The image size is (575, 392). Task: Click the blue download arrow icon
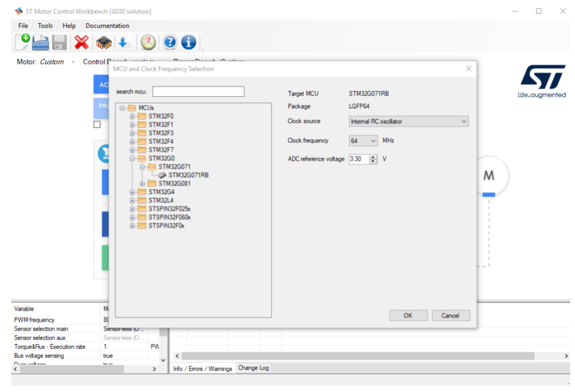(124, 42)
